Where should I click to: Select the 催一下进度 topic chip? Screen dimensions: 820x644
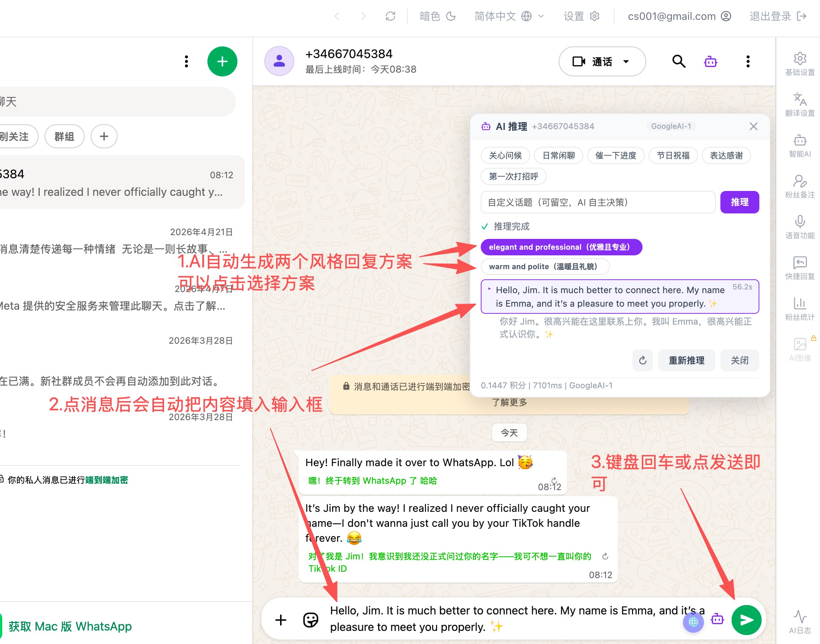click(616, 155)
